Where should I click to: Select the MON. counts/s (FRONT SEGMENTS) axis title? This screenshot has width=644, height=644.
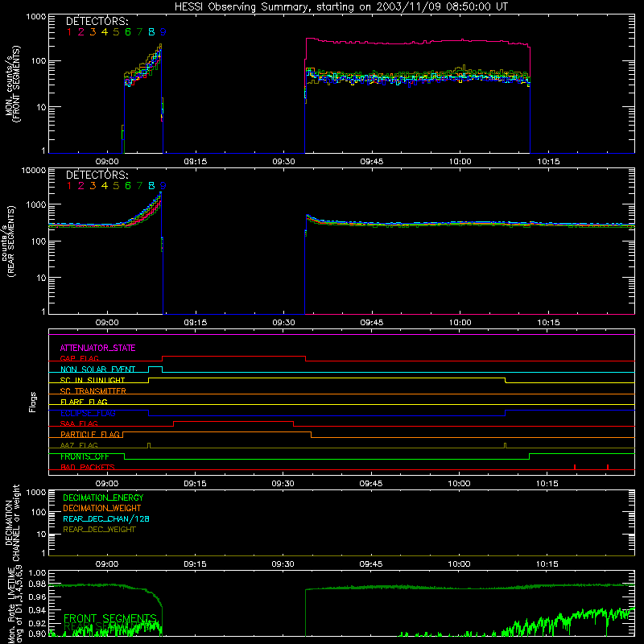pos(12,85)
